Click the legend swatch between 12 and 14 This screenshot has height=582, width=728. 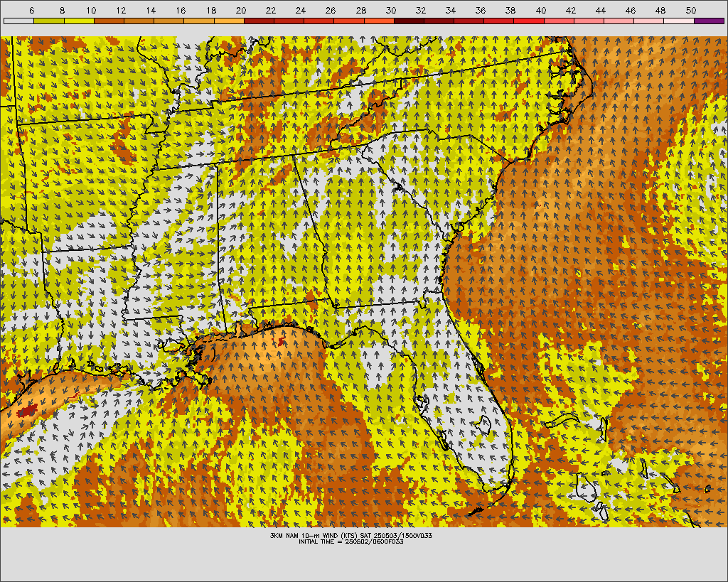[139, 21]
